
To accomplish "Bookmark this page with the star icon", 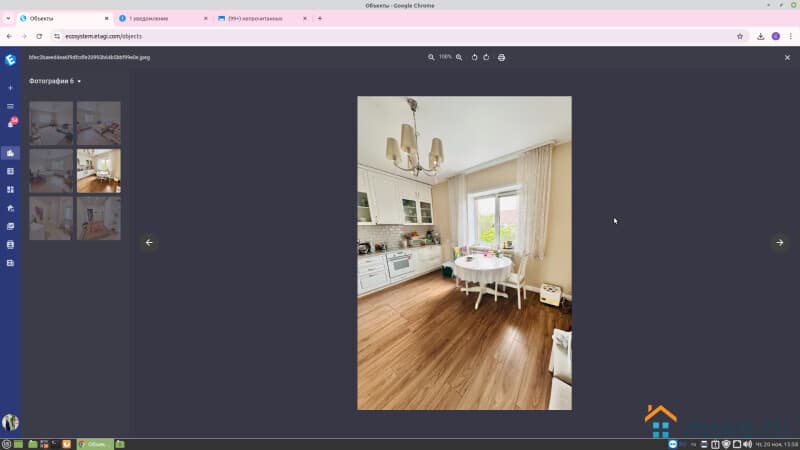I will pyautogui.click(x=740, y=36).
